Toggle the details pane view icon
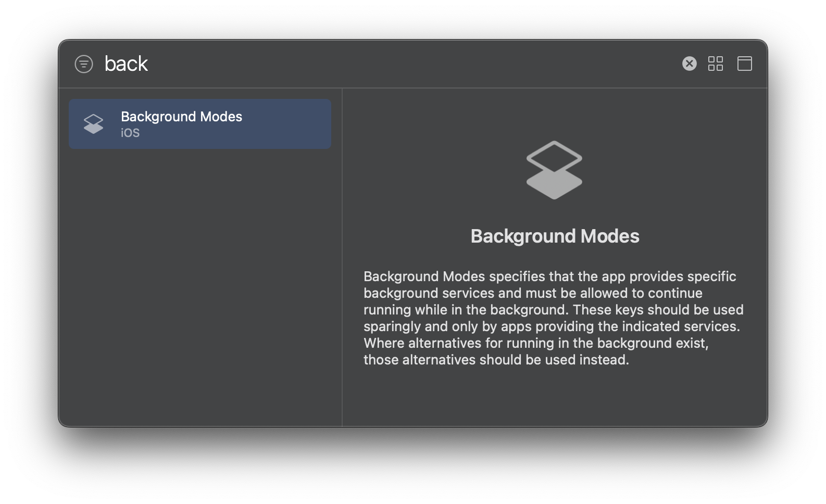 tap(745, 64)
